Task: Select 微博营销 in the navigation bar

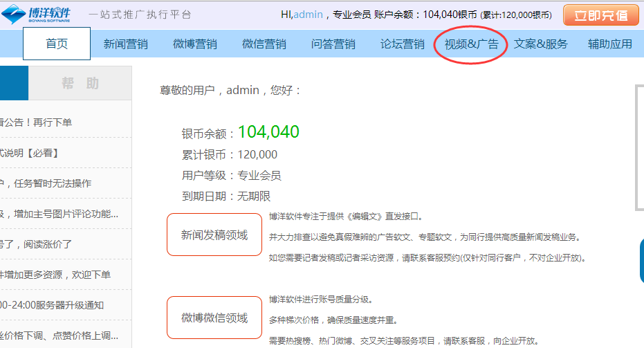Action: point(194,44)
